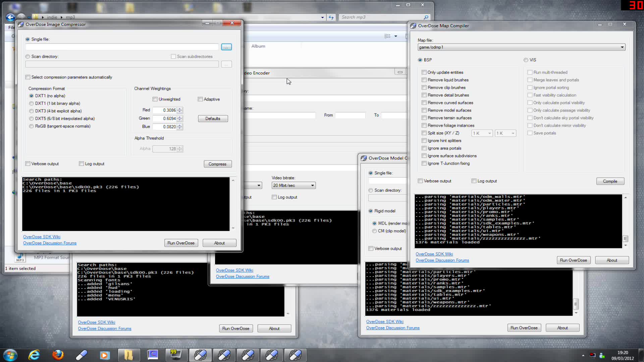This screenshot has width=644, height=362.
Task: Increase the Red weighting spinner value
Action: click(x=180, y=109)
